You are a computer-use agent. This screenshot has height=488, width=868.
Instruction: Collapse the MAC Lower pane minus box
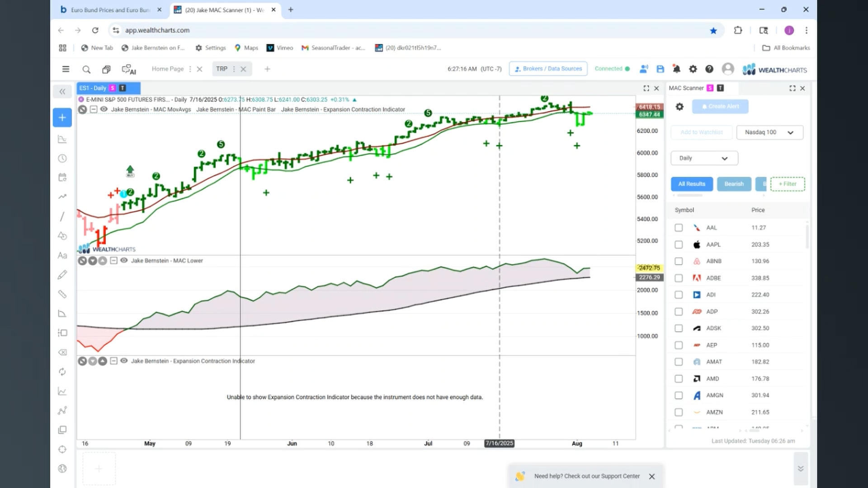tap(113, 261)
